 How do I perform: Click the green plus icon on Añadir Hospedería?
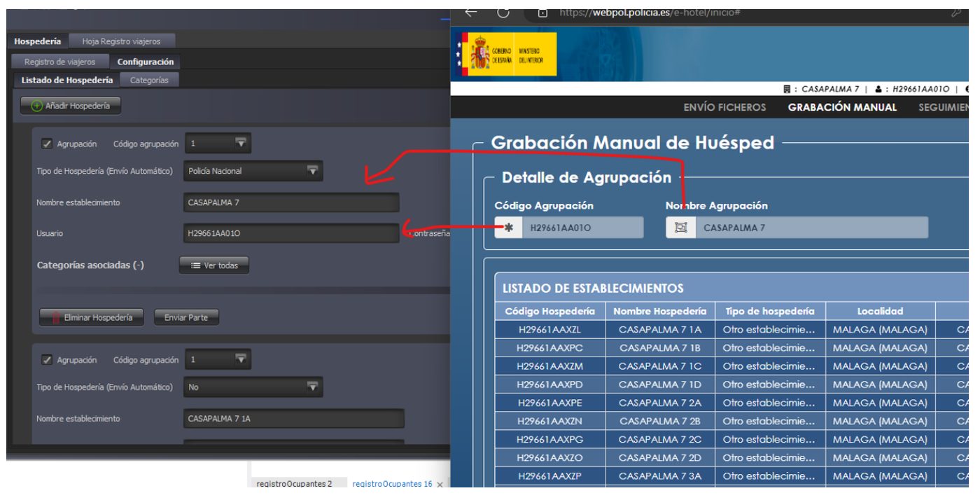point(37,106)
